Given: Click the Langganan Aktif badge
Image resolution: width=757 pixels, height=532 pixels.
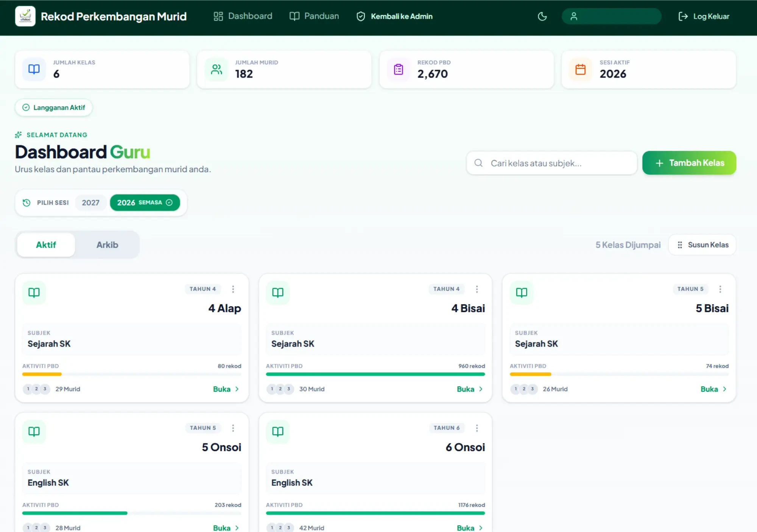Looking at the screenshot, I should point(54,107).
